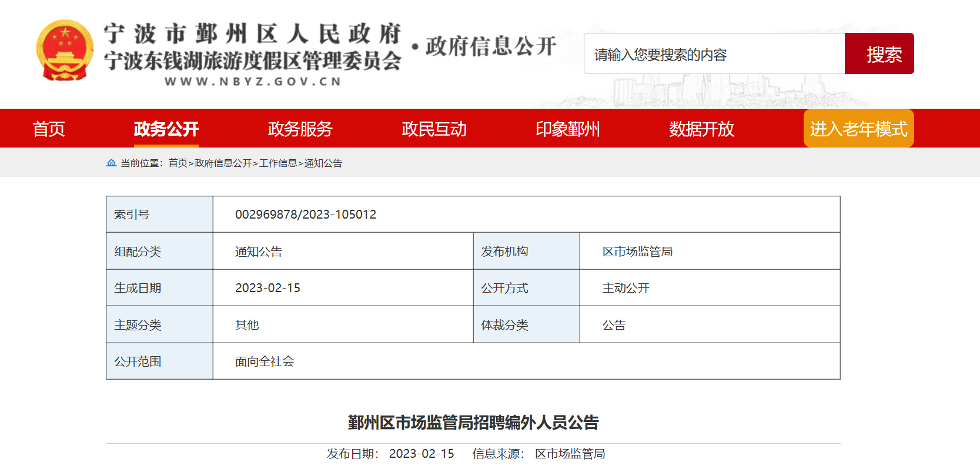The width and height of the screenshot is (980, 469).
Task: Select the 政务公开 navigation tab
Action: click(166, 129)
